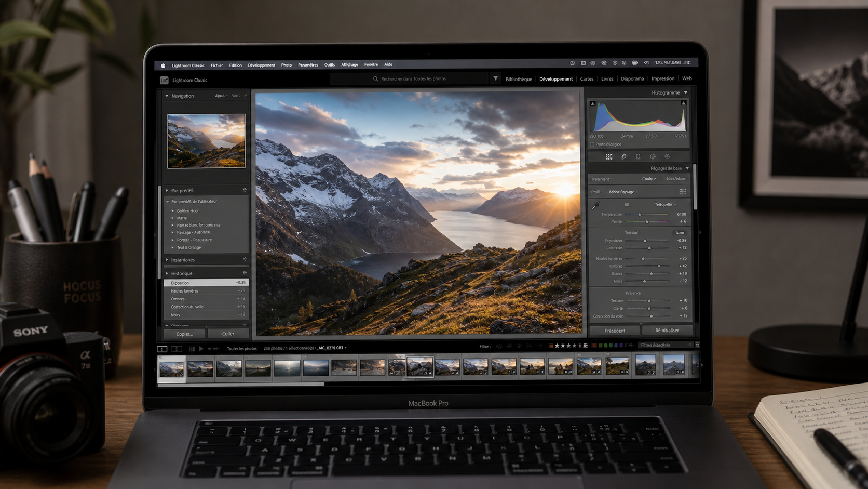The height and width of the screenshot is (489, 868).
Task: Switch to the Impression module
Action: pyautogui.click(x=663, y=78)
